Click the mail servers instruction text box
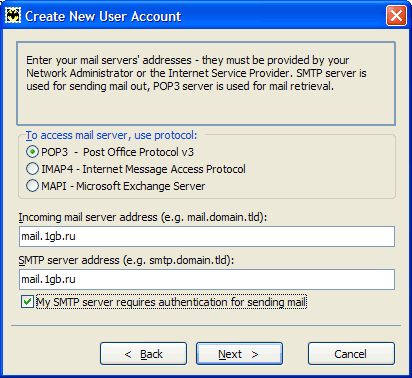Viewport: 412px width, 378px height. point(206,83)
